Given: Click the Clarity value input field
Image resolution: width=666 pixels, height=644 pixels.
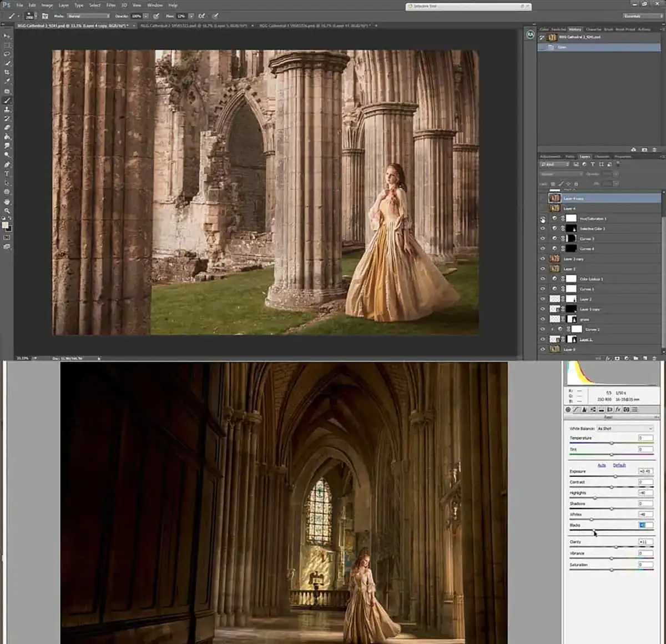Looking at the screenshot, I should 645,542.
